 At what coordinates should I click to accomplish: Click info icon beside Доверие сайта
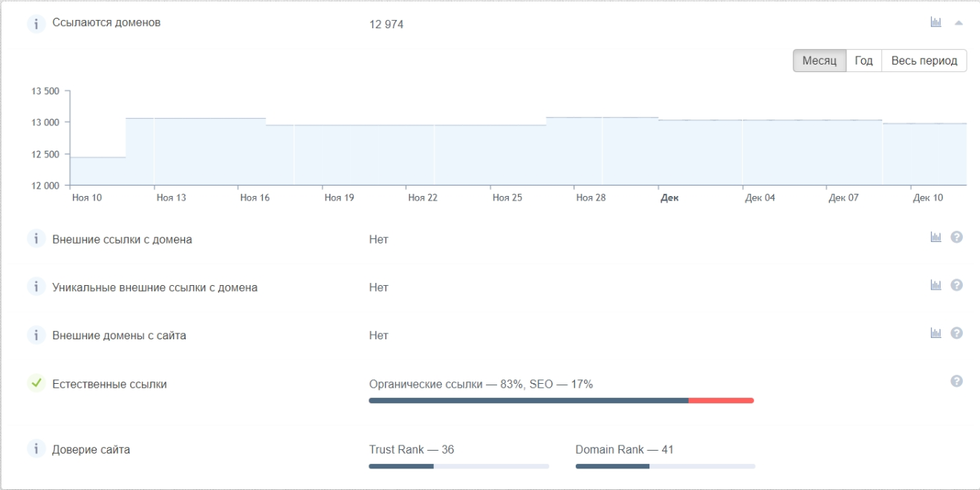coord(36,449)
